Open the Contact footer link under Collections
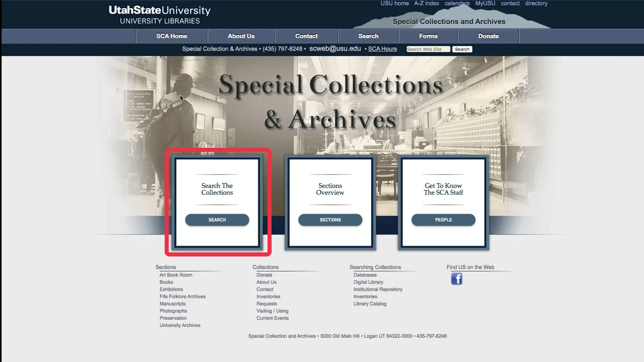 265,290
